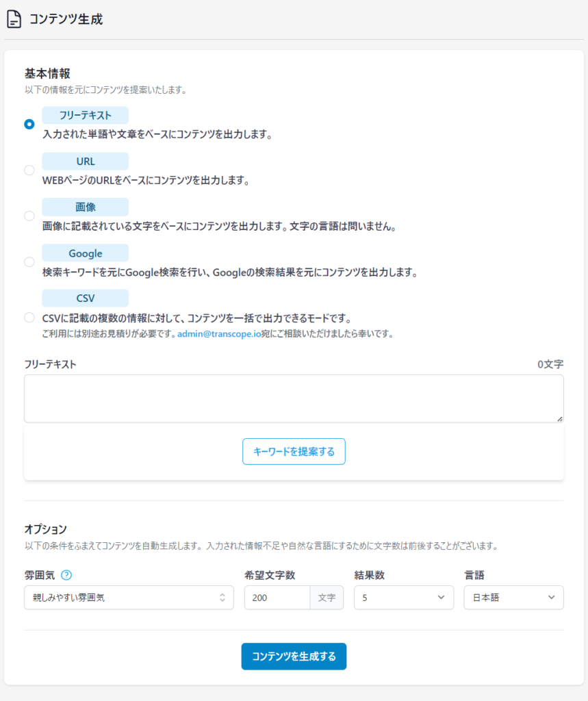Image resolution: width=588 pixels, height=701 pixels.
Task: Expand the 結果数 dropdown showing 5
Action: (x=404, y=598)
